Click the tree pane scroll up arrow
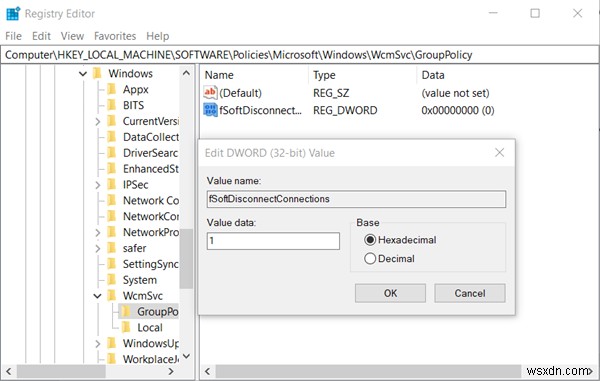600x381 pixels. (186, 73)
